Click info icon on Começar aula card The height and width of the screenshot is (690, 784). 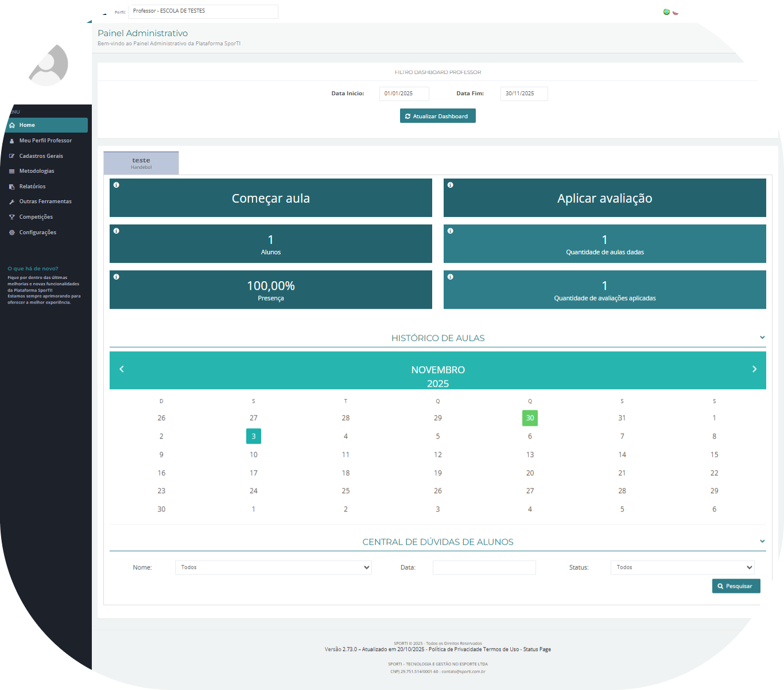coord(117,185)
